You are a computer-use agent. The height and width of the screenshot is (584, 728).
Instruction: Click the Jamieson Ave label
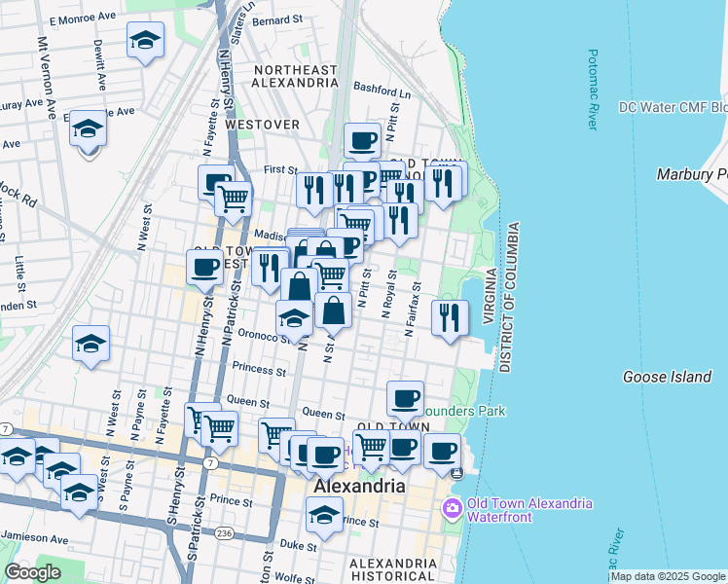(x=34, y=537)
